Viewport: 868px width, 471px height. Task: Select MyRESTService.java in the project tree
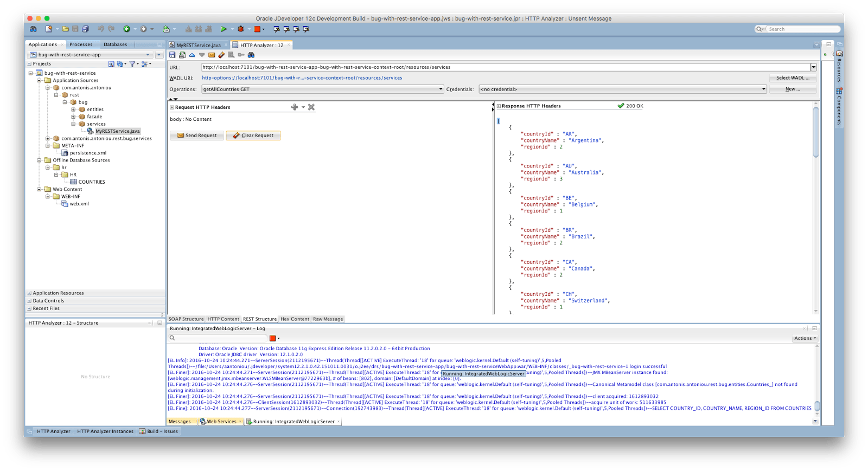117,131
